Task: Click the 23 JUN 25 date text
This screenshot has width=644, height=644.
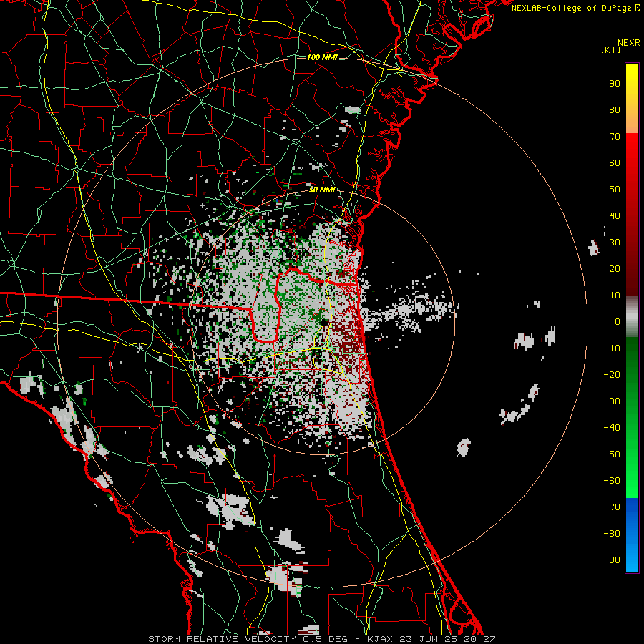Action: pyautogui.click(x=429, y=639)
